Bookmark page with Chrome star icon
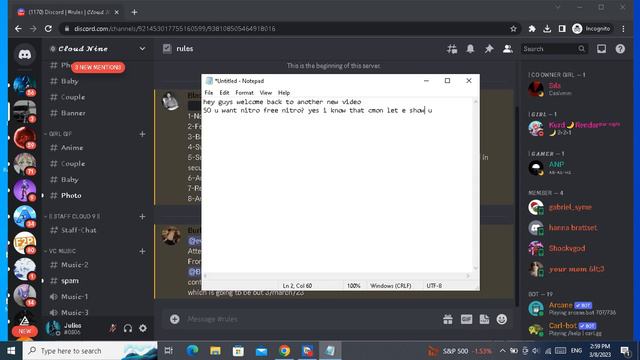 (513, 29)
